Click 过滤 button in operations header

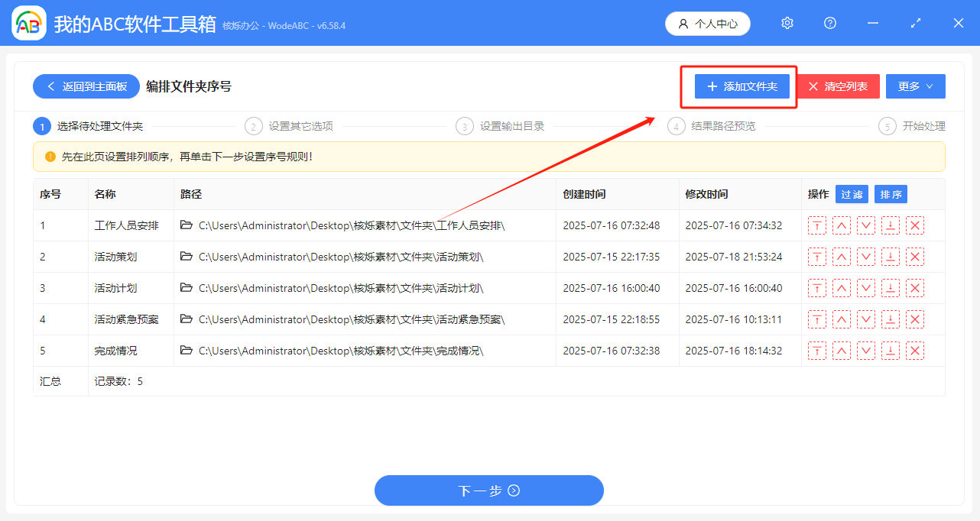852,195
